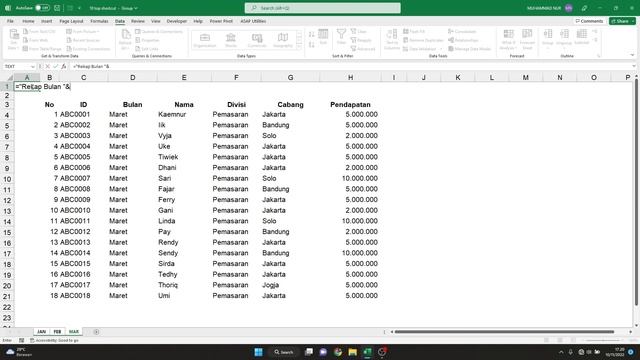Click Remove Duplicates icon
Viewport: 640px width, 360px height.
(x=406, y=40)
